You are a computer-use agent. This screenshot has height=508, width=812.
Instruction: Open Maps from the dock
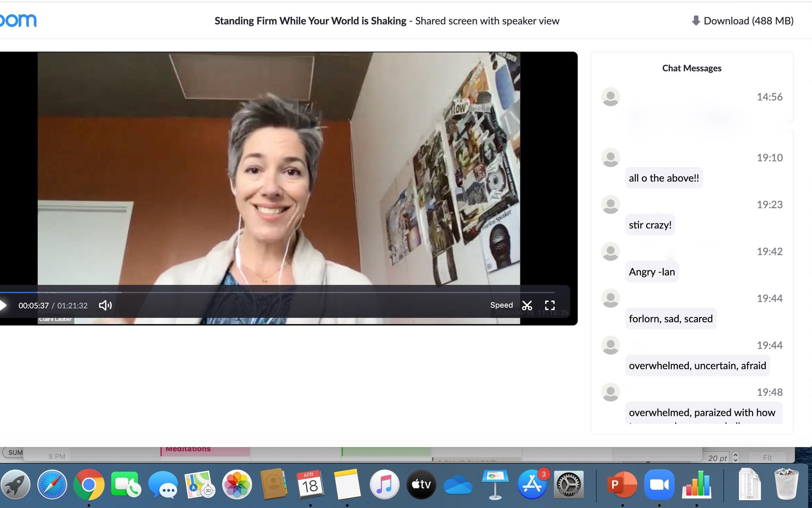coord(200,485)
